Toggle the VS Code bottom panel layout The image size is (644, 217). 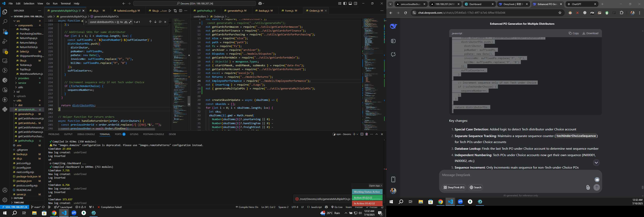(350, 3)
